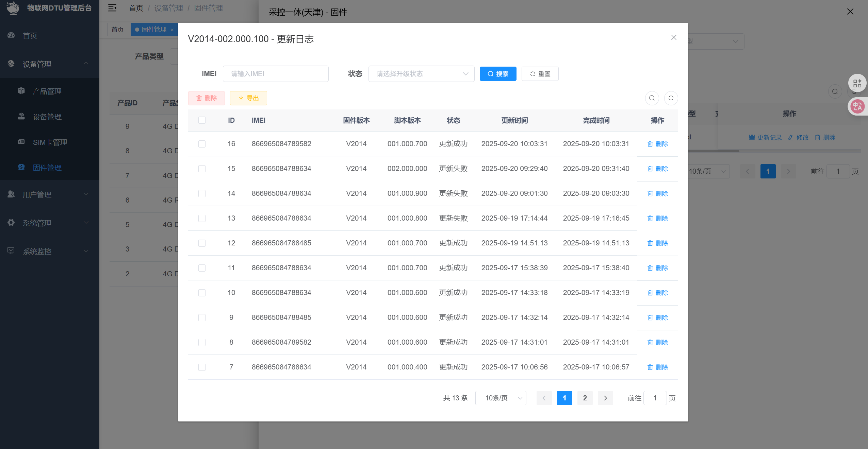Image resolution: width=868 pixels, height=449 pixels.
Task: Click 删除 link in background drawer row
Action: tap(825, 137)
